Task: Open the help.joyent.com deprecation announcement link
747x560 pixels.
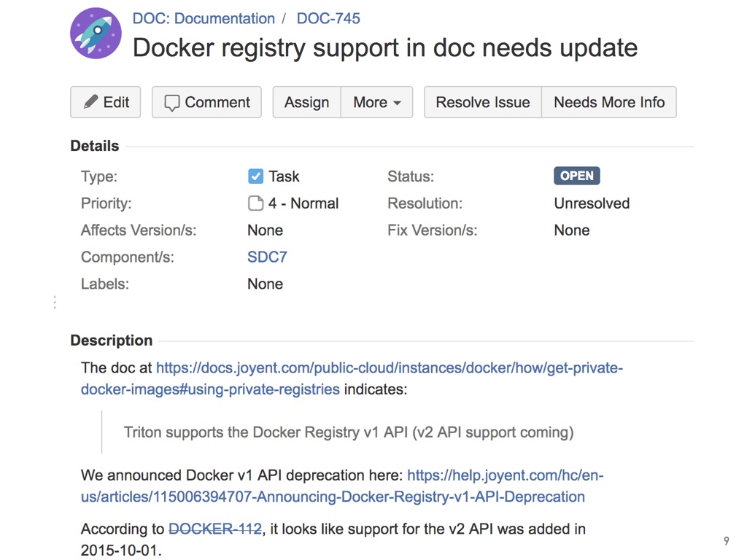Action: pos(505,475)
